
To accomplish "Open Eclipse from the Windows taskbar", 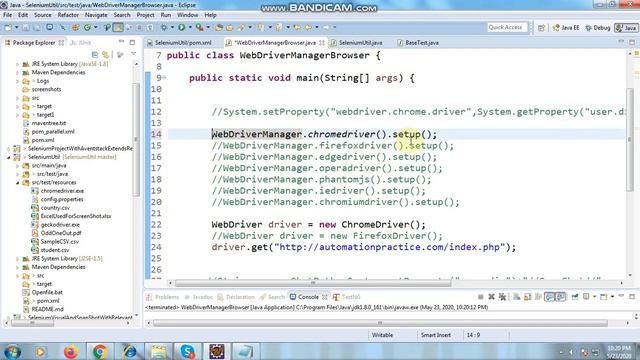I will point(217,351).
